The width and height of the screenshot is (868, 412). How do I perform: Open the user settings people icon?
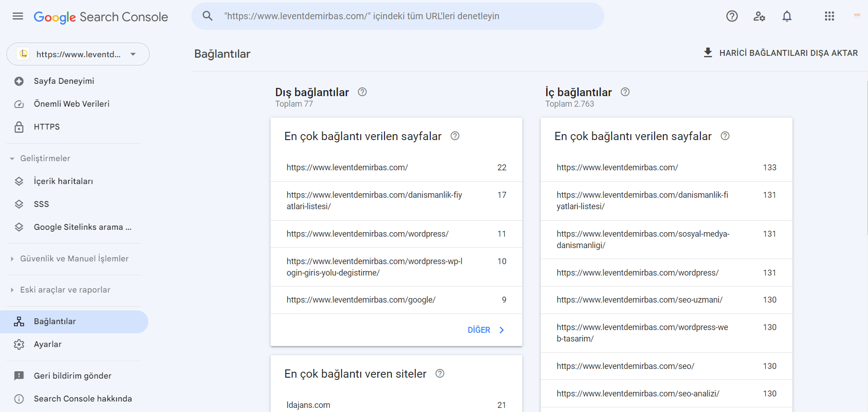click(759, 16)
